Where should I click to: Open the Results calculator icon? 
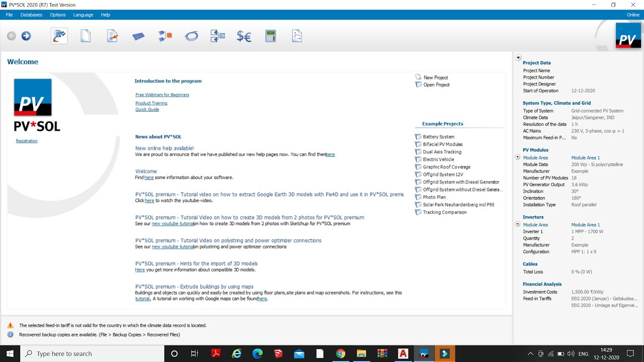tap(271, 36)
